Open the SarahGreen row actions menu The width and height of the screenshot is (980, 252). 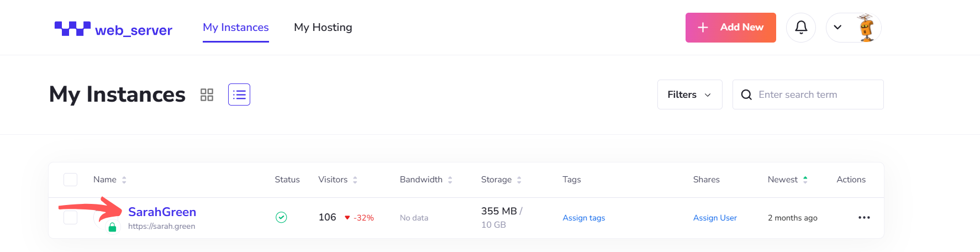click(864, 218)
